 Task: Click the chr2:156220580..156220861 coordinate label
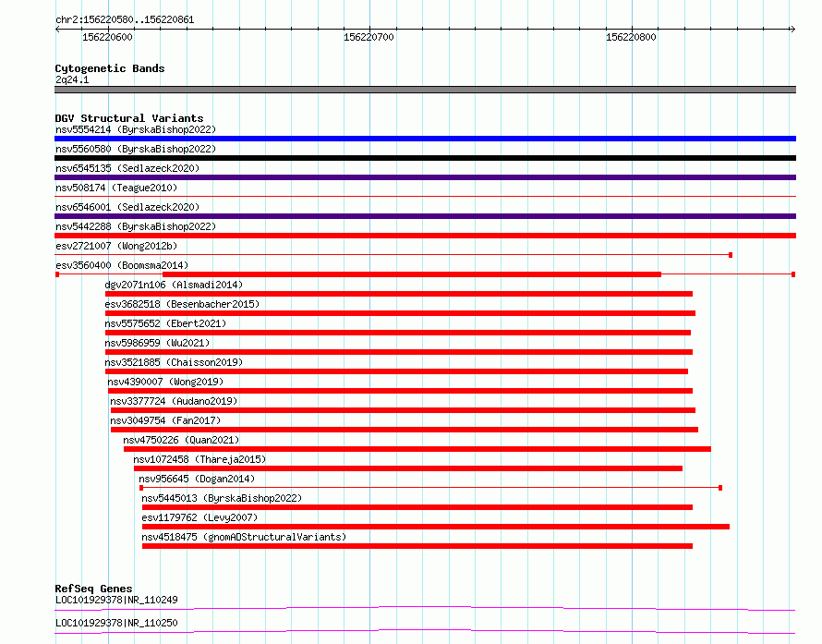pos(125,19)
